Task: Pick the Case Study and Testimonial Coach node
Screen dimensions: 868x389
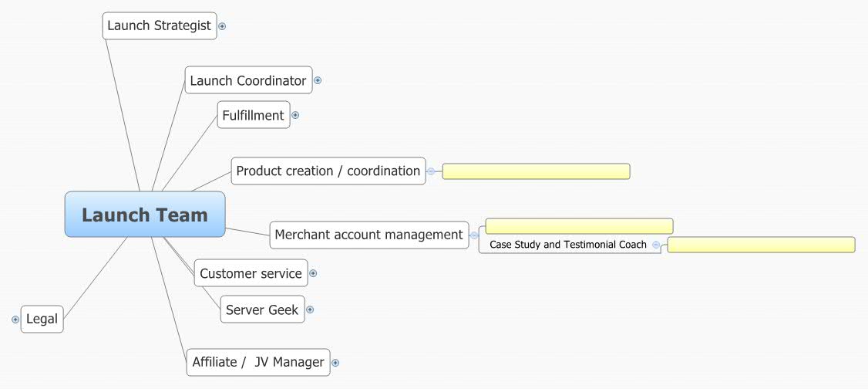Action: (568, 245)
